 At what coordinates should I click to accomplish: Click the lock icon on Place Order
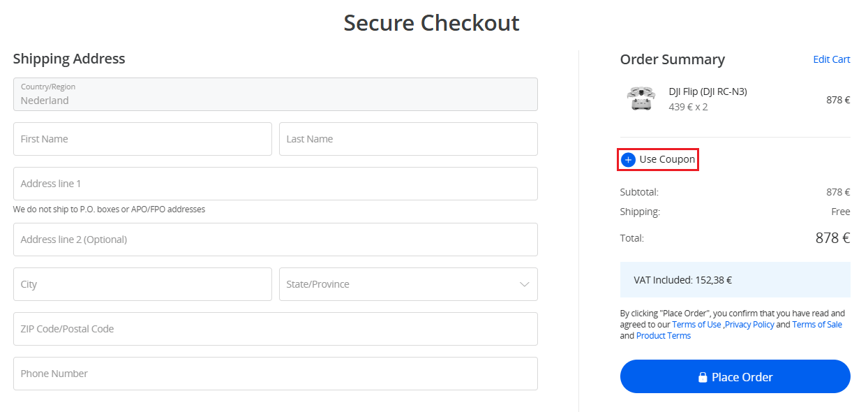click(x=703, y=378)
